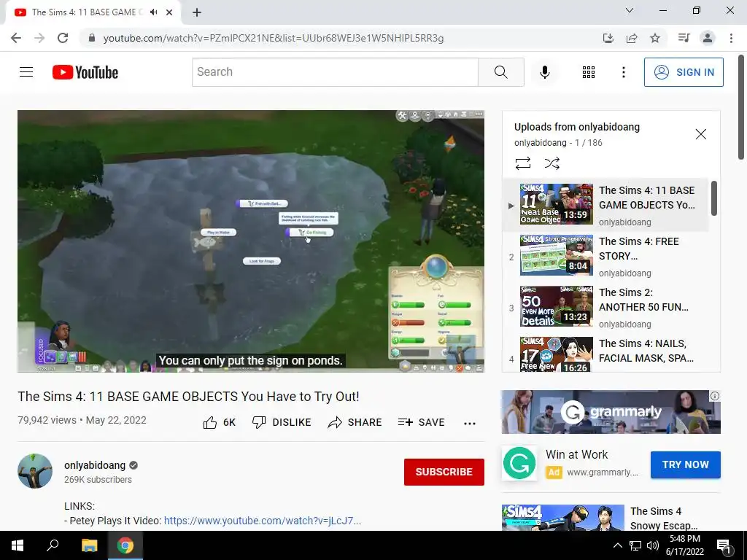Viewport: 747px width, 560px height.
Task: Click playlist title 'Uploads from onlyabidoang'
Action: point(577,127)
